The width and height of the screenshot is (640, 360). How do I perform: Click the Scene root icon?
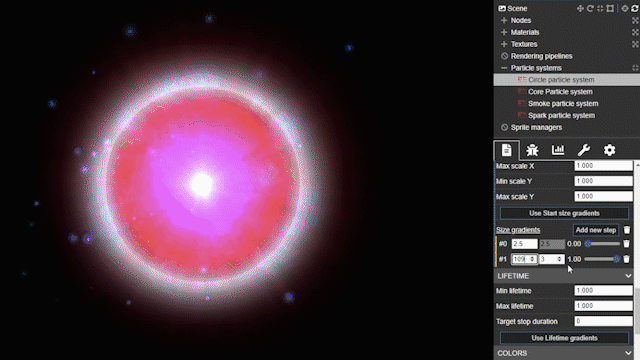(x=502, y=8)
